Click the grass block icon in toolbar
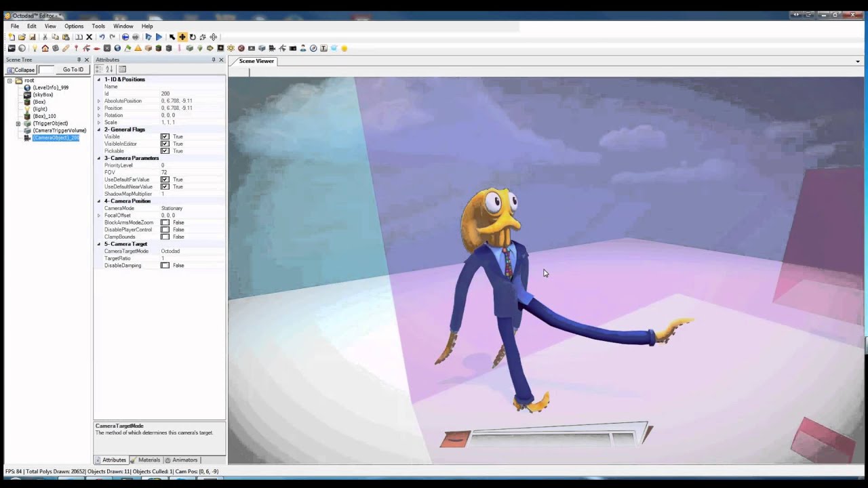The height and width of the screenshot is (488, 868). pos(158,48)
